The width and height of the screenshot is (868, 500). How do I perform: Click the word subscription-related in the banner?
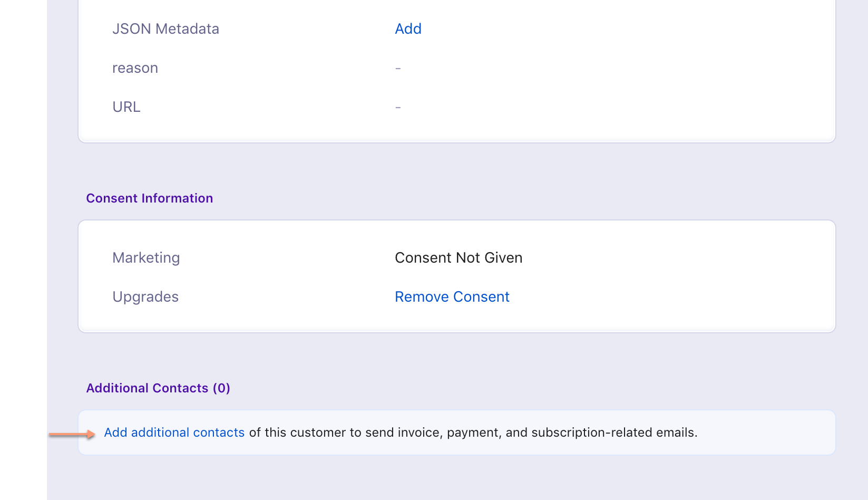click(x=592, y=432)
